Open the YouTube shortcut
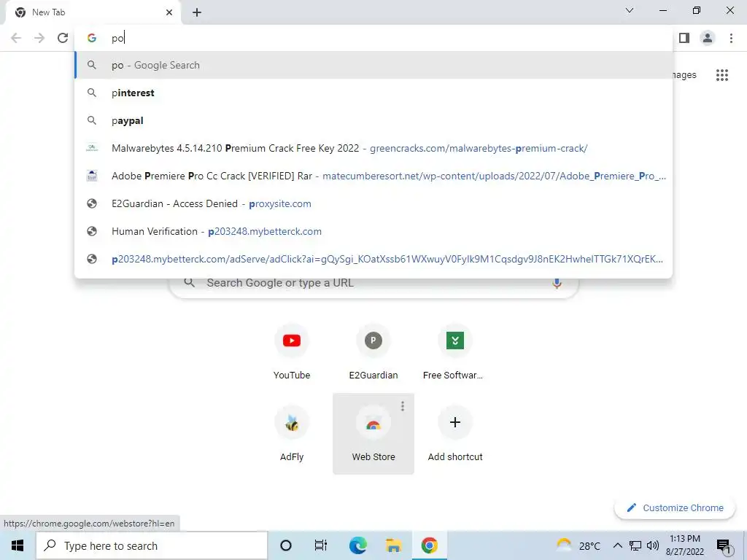The image size is (747, 560). coord(292,352)
